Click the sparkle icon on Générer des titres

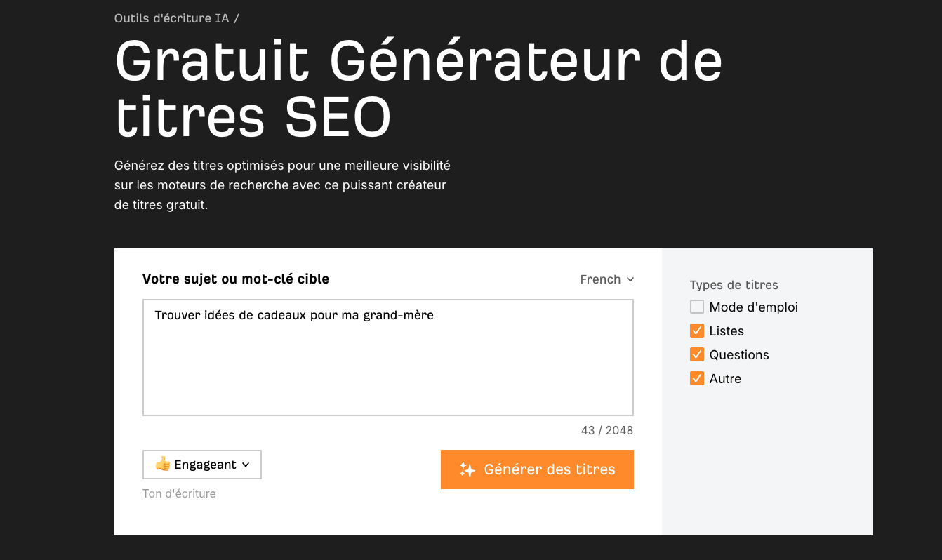pos(467,469)
